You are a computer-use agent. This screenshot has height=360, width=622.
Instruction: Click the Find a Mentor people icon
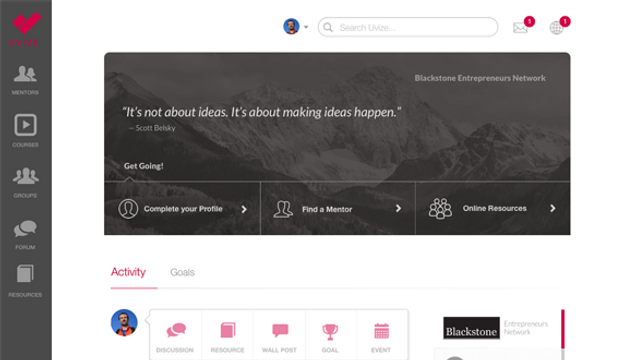tap(283, 209)
